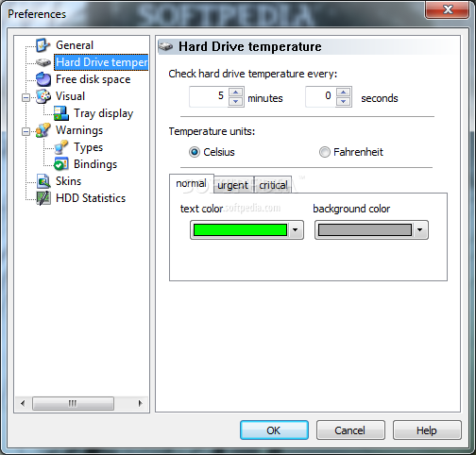The width and height of the screenshot is (476, 455).
Task: Click the drive icon in the panel header
Action: tap(165, 46)
